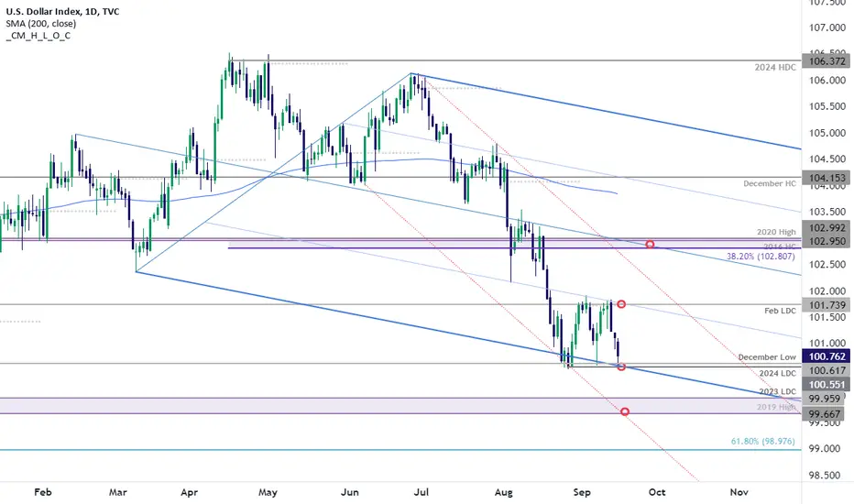
Task: Click the 98.500 price axis value
Action: (x=827, y=475)
